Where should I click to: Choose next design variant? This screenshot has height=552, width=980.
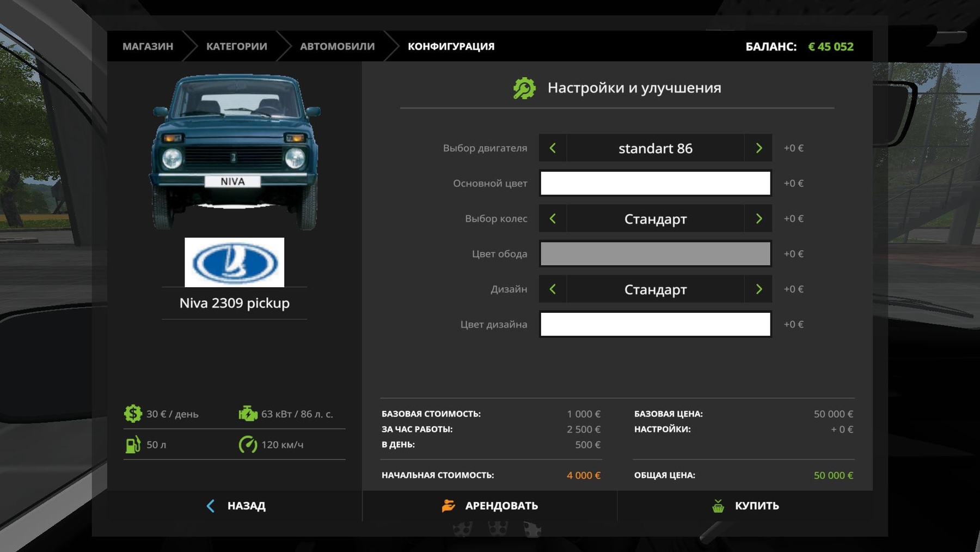(x=758, y=289)
